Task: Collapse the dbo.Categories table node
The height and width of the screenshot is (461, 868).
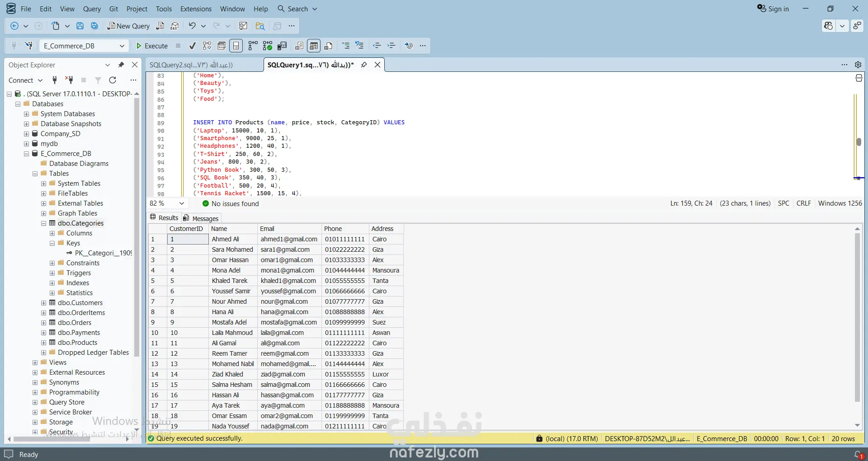Action: click(43, 223)
